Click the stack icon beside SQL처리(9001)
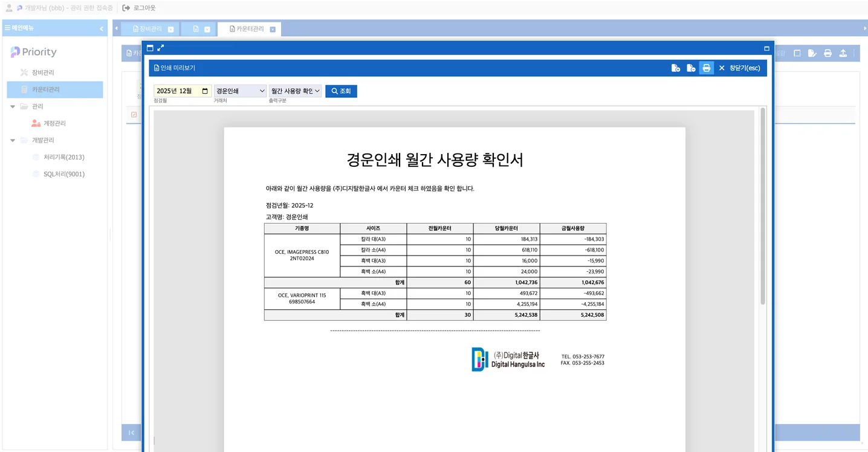Viewport: 868px width, 452px height. click(36, 174)
